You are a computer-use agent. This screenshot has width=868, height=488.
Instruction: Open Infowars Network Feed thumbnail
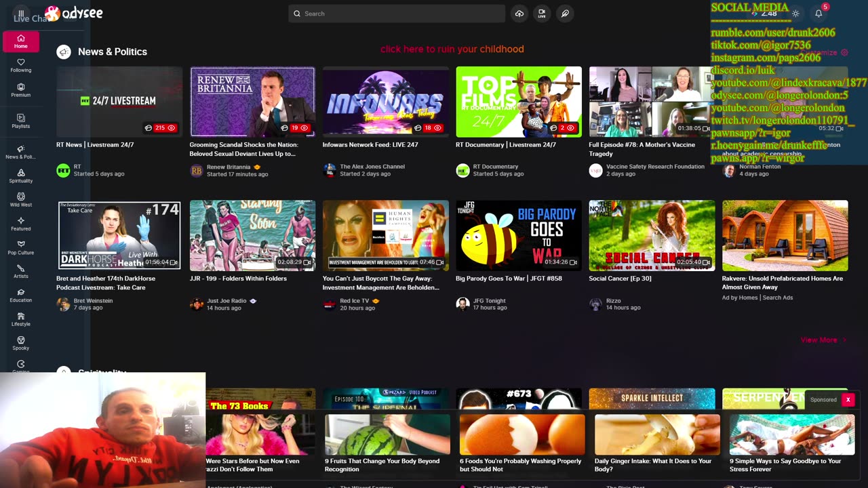(x=386, y=102)
